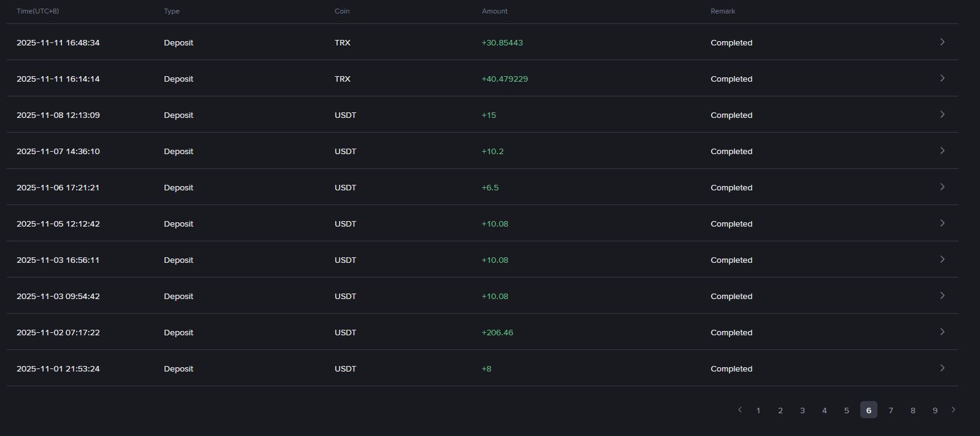
Task: Open details arrow for TRX +30.85443 deposit
Action: click(x=942, y=42)
